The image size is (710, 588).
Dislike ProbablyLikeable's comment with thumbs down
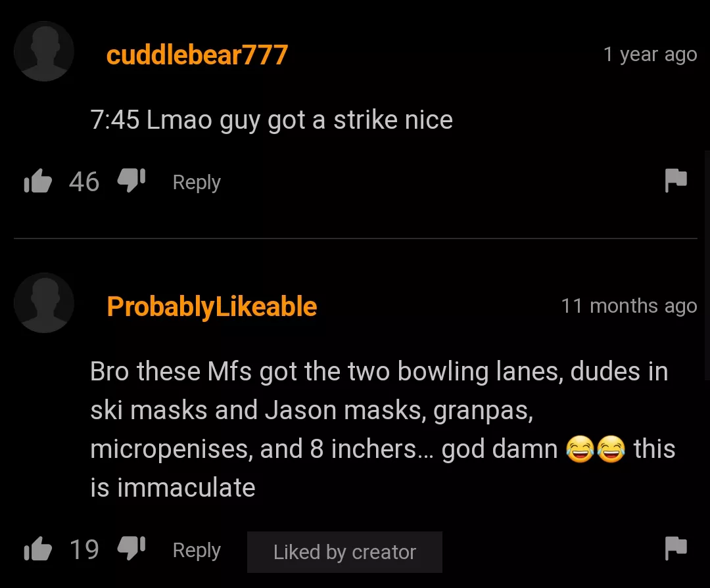pos(131,548)
